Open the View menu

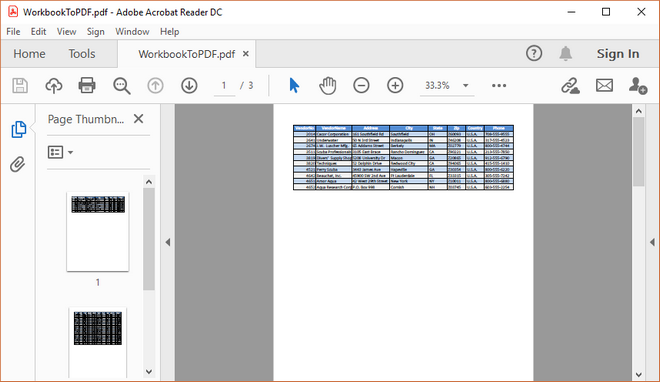[x=67, y=32]
